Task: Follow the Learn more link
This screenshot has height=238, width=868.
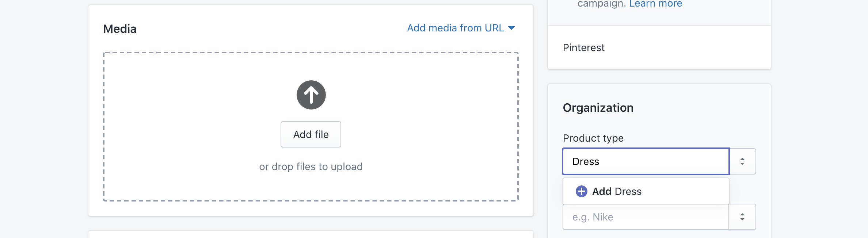Action: [x=656, y=4]
